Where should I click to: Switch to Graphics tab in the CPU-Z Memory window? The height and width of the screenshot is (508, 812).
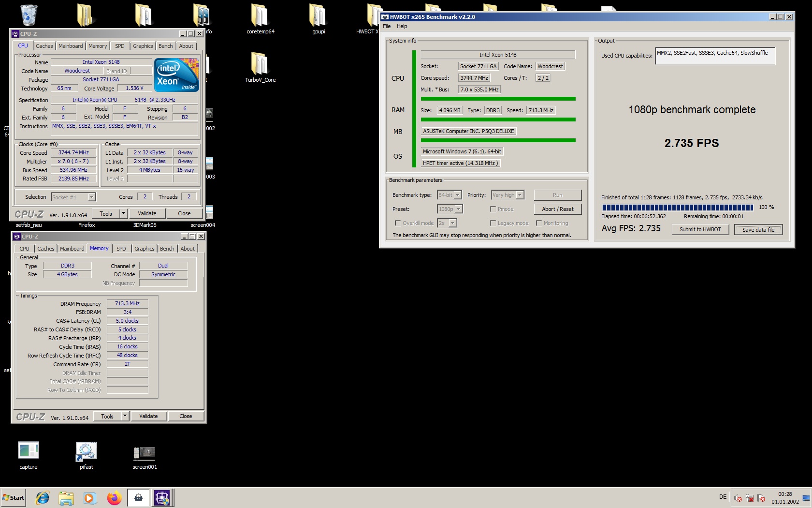pyautogui.click(x=145, y=249)
